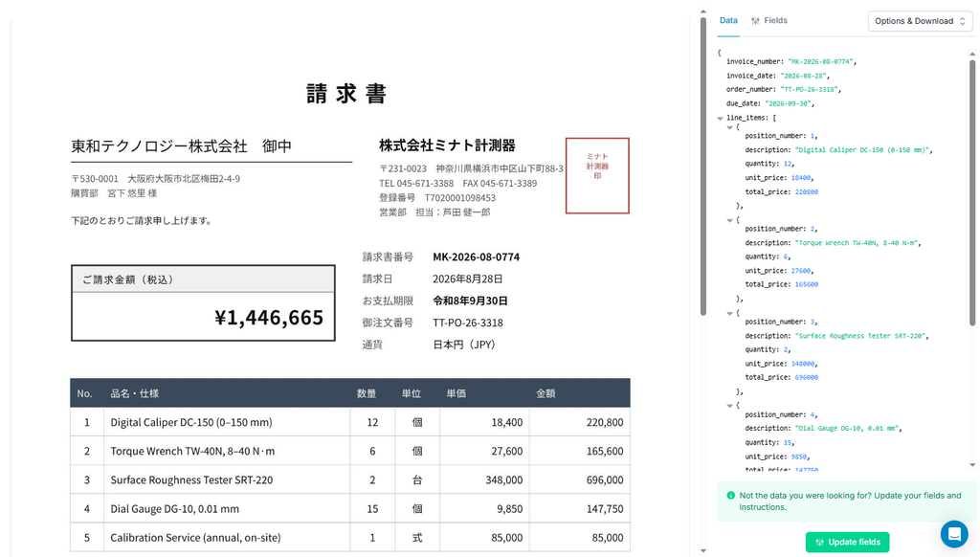Image resolution: width=980 pixels, height=557 pixels.
Task: Click the JSON panel scrollbar thumb
Action: [x=972, y=192]
